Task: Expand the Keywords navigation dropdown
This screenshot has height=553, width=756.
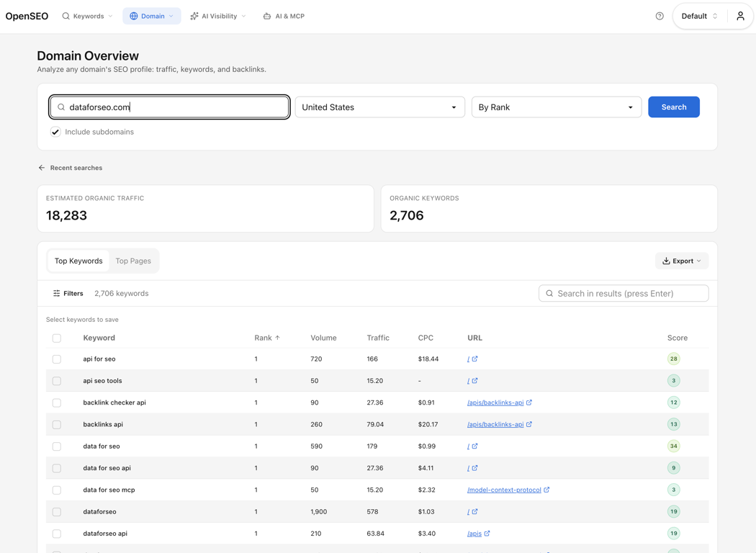Action: [87, 16]
